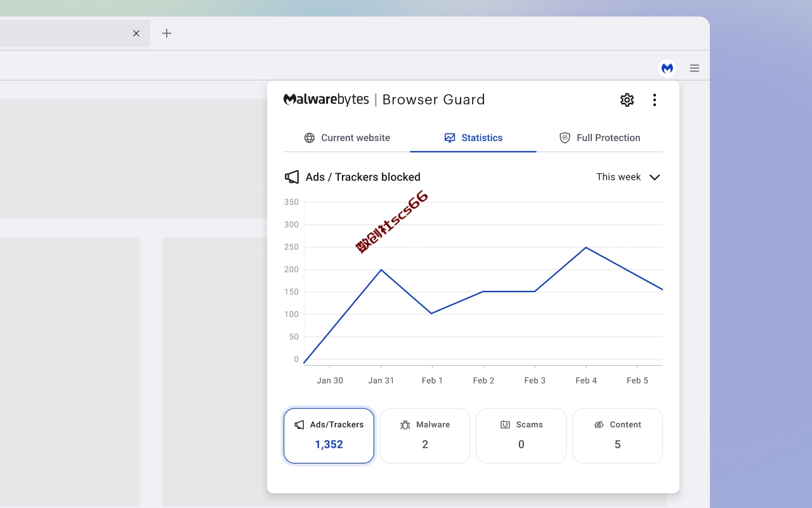Click the Jan 30 axis label
Viewport: 812px width, 508px height.
(330, 380)
